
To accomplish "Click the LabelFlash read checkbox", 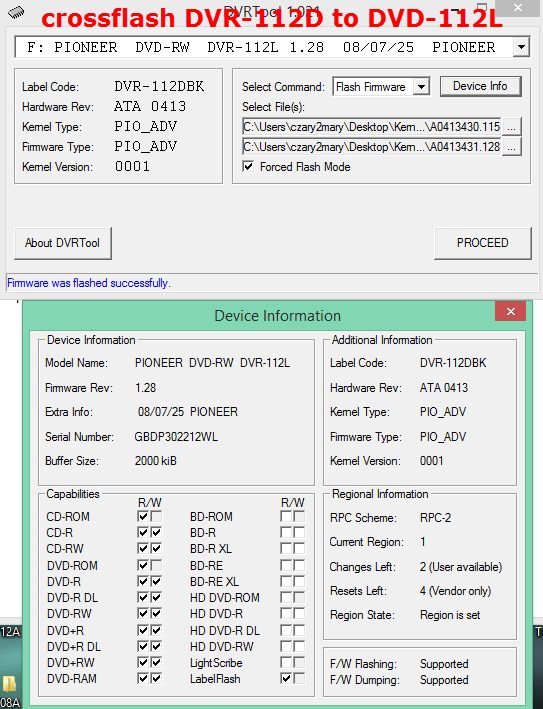I will click(286, 678).
